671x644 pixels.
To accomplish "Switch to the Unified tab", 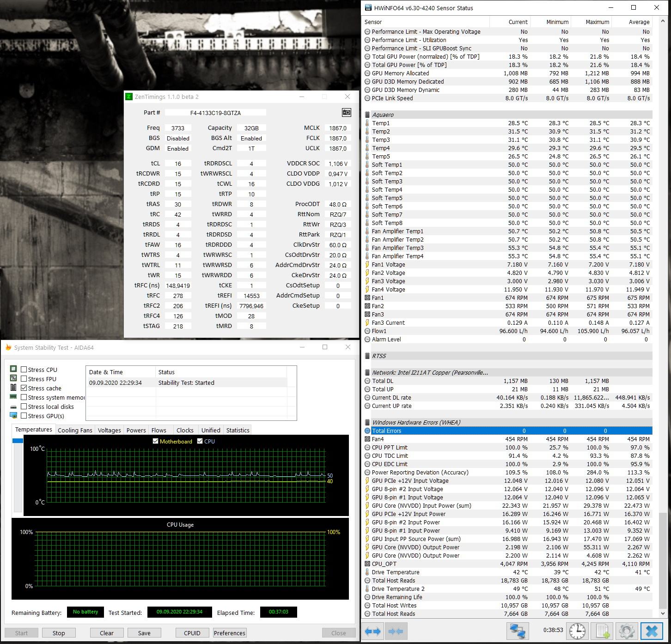I will [211, 430].
